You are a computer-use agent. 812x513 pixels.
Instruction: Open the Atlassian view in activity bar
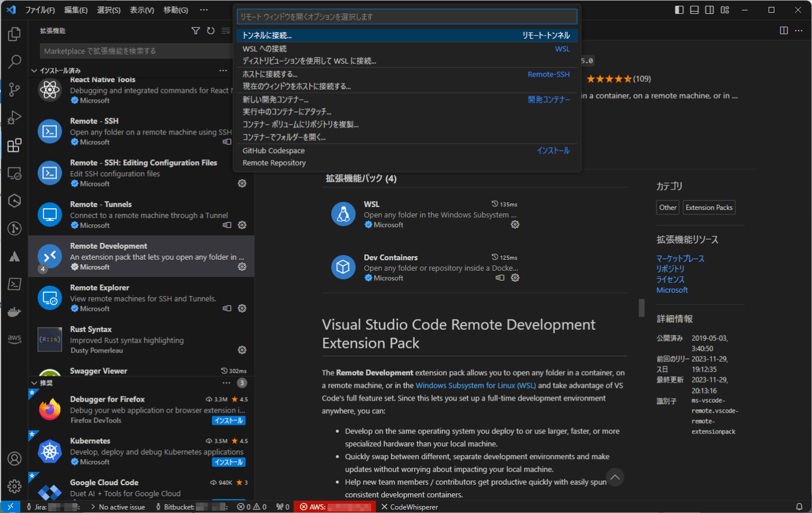click(14, 256)
